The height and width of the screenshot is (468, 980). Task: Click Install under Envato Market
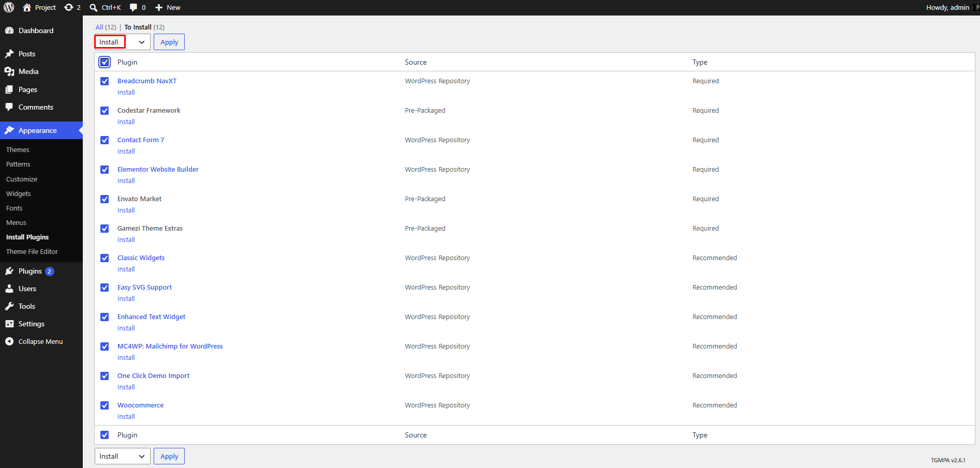pyautogui.click(x=126, y=210)
